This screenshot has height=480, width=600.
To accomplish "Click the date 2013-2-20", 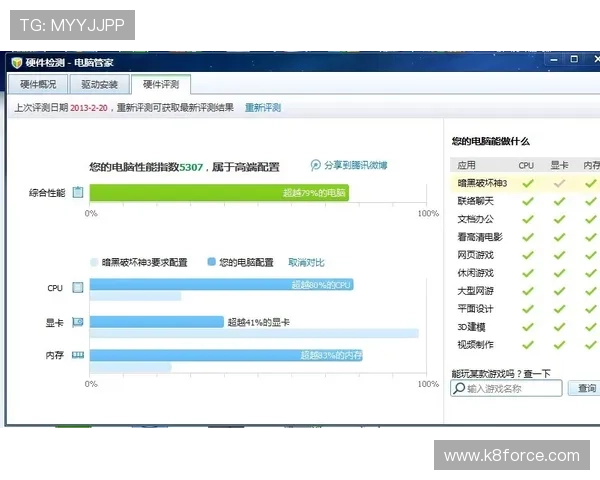I will [89, 108].
